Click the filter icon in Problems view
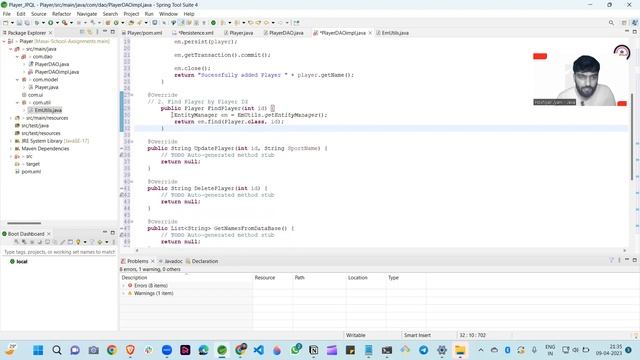This screenshot has height=360, width=640. (611, 260)
